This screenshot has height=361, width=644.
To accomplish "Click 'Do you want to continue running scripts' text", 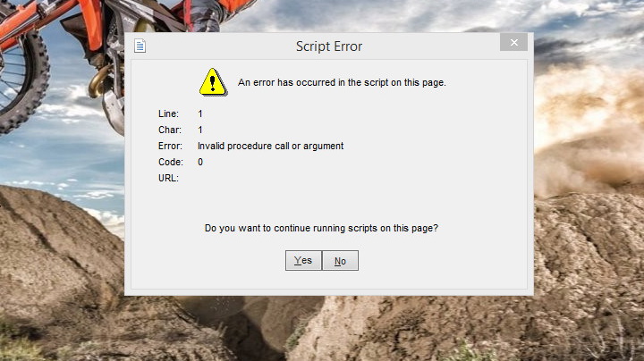I will point(321,228).
